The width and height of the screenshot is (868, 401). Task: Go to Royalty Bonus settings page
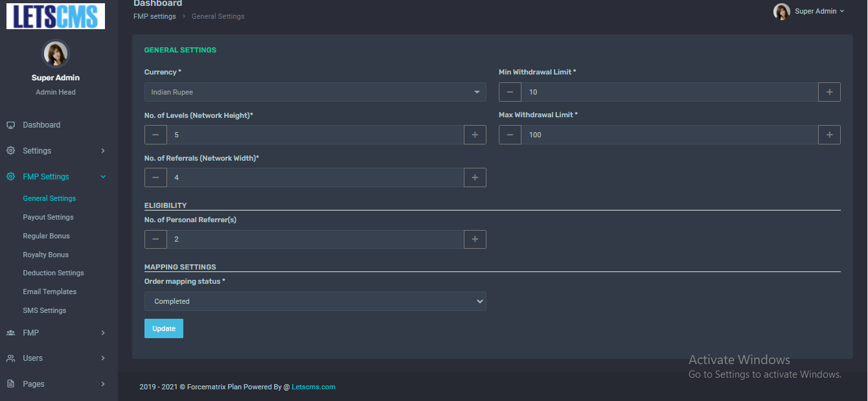(x=45, y=255)
